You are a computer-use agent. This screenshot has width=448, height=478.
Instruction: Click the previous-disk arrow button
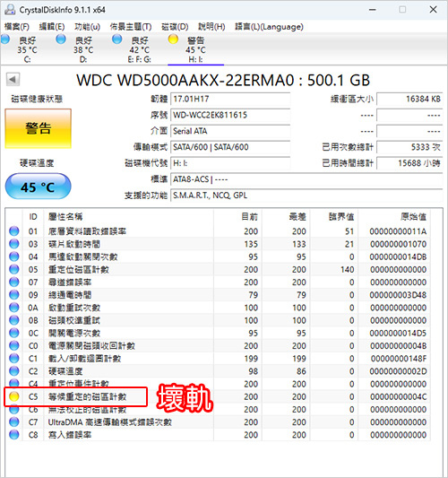pyautogui.click(x=13, y=80)
